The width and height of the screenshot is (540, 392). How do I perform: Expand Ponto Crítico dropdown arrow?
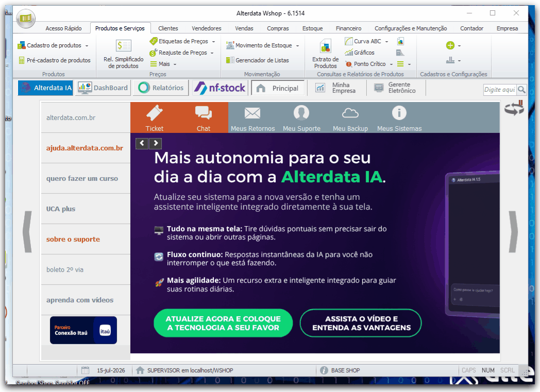(391, 64)
